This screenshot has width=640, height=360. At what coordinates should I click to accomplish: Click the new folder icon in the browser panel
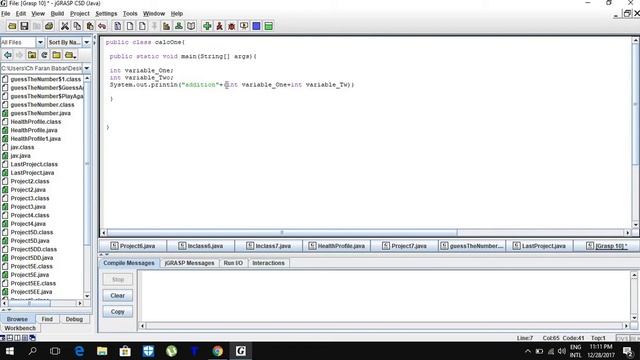pos(56,55)
